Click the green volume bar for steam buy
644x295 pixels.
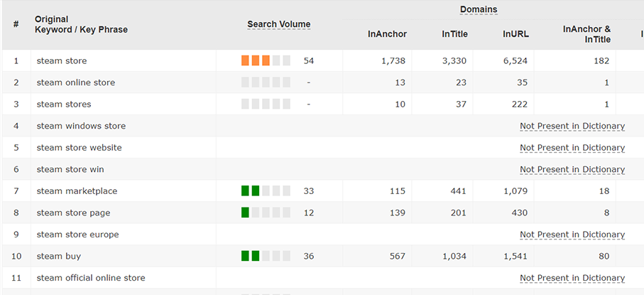[250, 256]
